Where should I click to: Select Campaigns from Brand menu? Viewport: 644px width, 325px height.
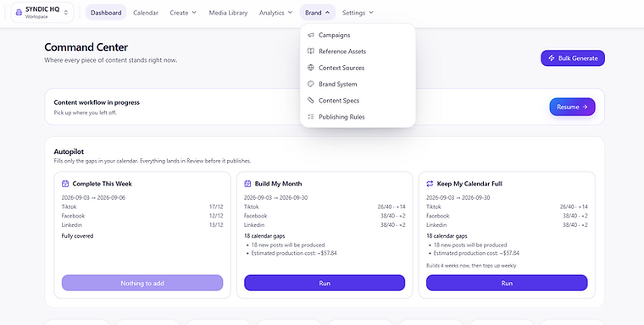click(358, 35)
